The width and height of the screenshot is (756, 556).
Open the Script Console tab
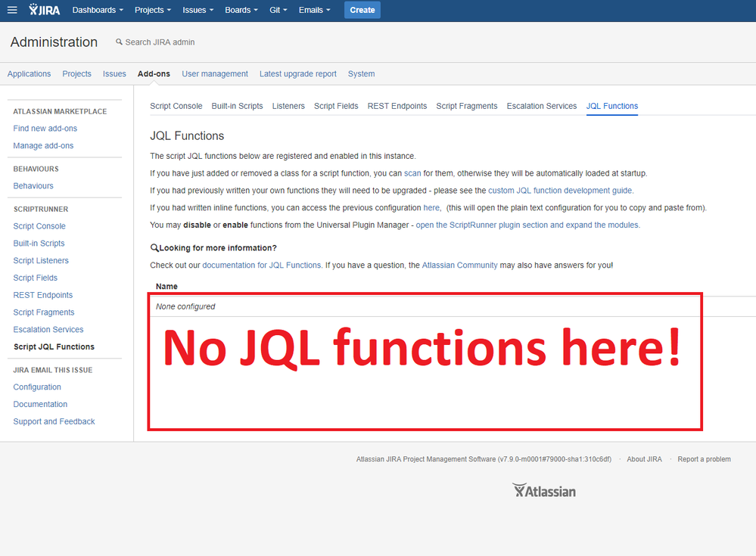176,106
